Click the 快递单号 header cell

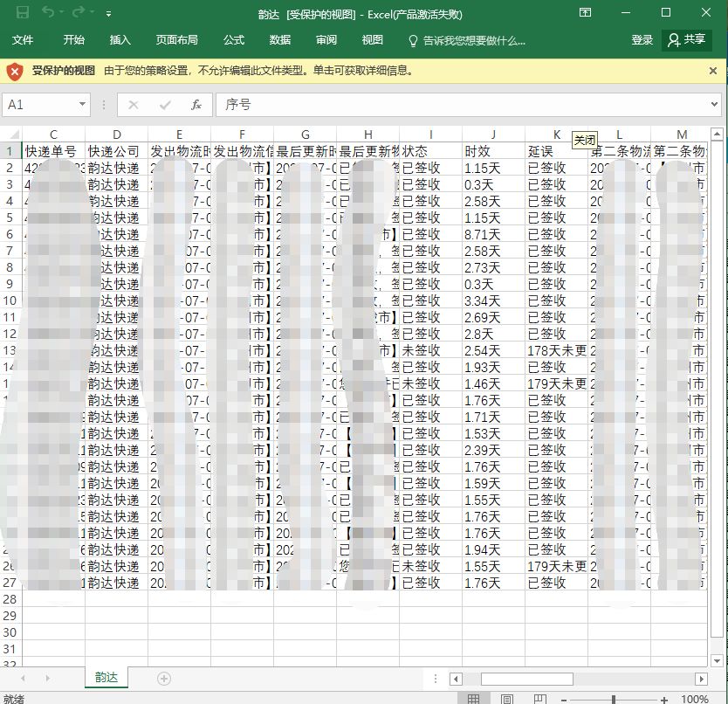tap(53, 151)
